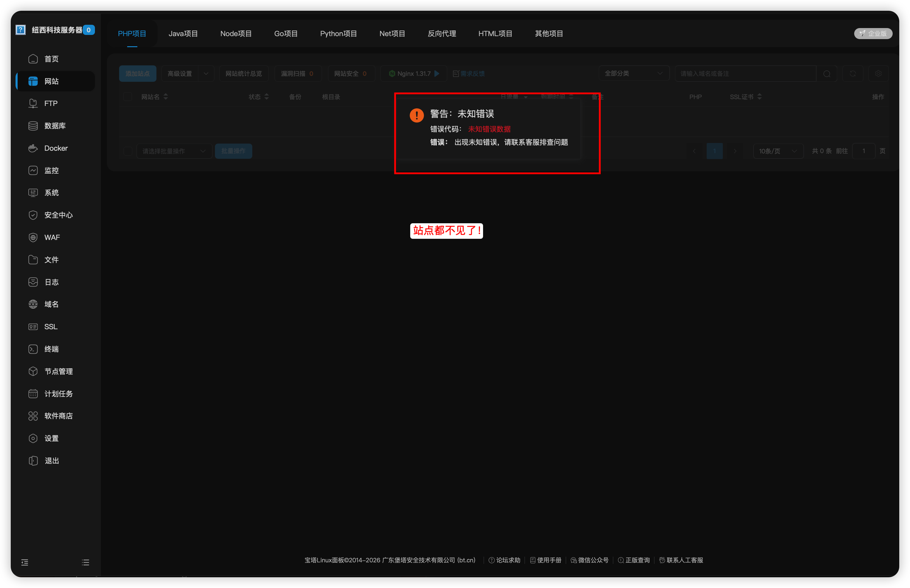Open the WAF firewall icon
Viewport: 910px width, 588px height.
tap(33, 238)
